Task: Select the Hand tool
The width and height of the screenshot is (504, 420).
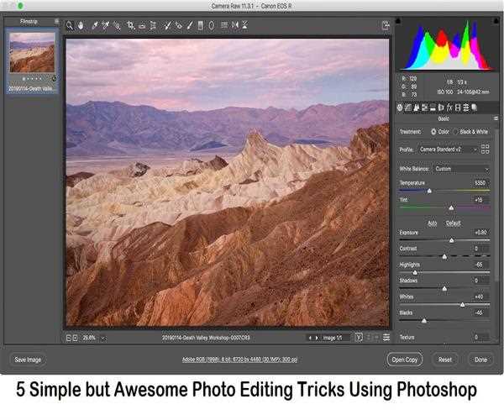Action: pyautogui.click(x=81, y=25)
